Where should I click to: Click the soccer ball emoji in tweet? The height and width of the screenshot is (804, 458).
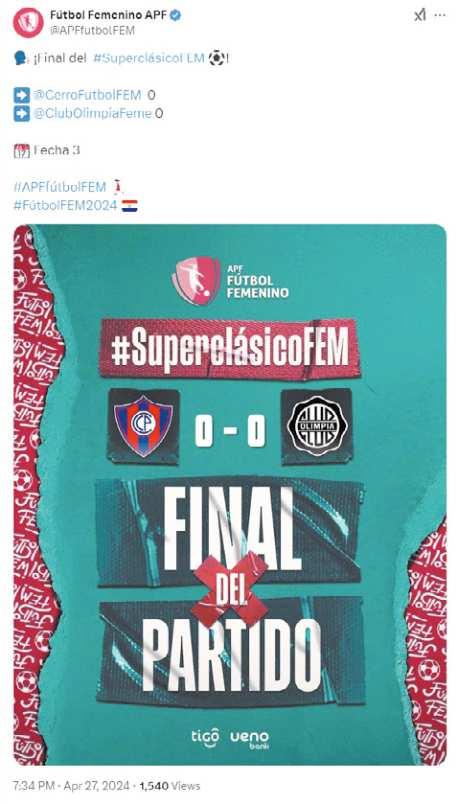pyautogui.click(x=216, y=58)
